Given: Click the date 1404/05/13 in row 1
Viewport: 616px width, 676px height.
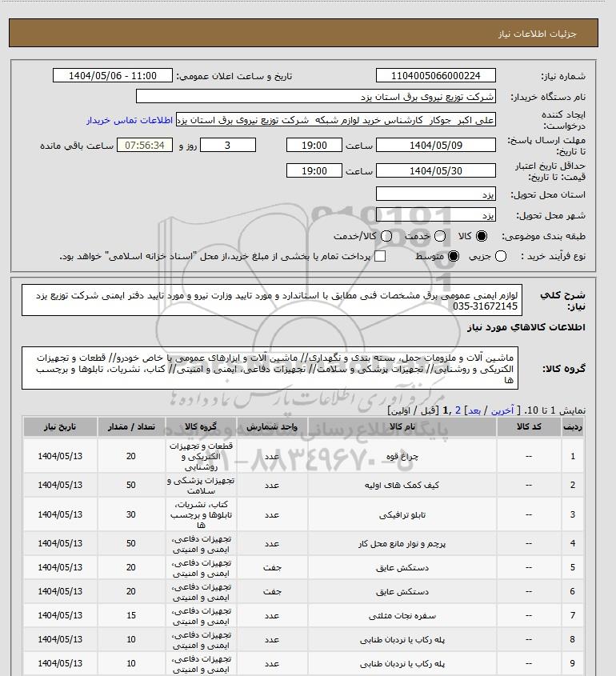Looking at the screenshot, I should 60,456.
